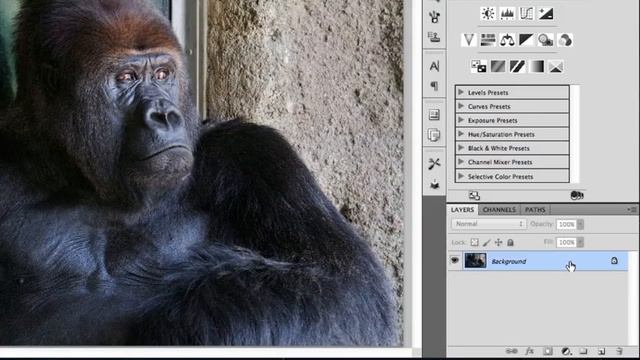
Task: Expand Curves Presets
Action: click(461, 106)
